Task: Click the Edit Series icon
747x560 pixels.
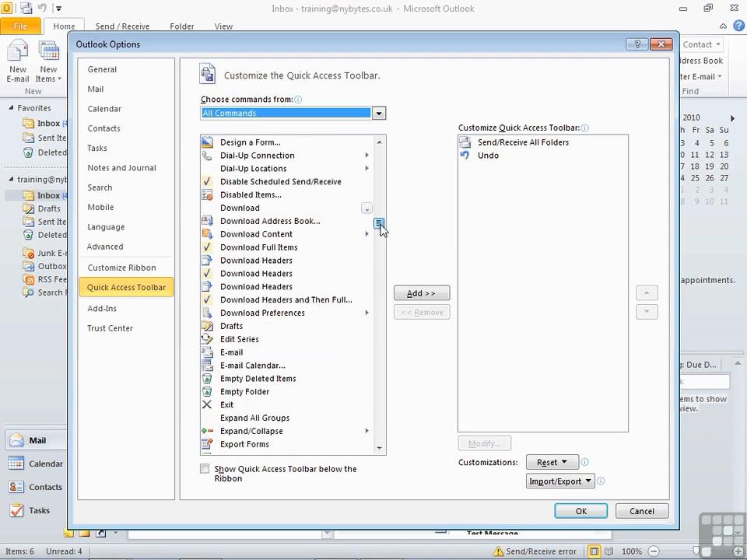Action: tap(207, 339)
